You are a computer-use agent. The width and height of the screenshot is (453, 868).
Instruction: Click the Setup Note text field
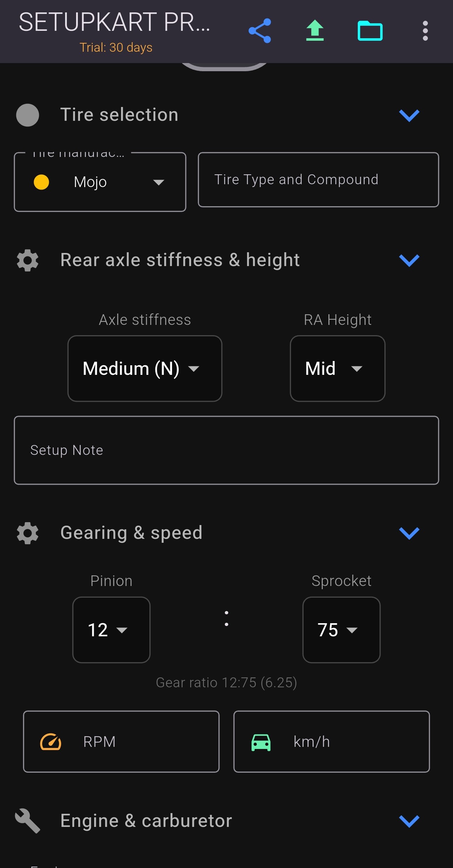pyautogui.click(x=226, y=450)
